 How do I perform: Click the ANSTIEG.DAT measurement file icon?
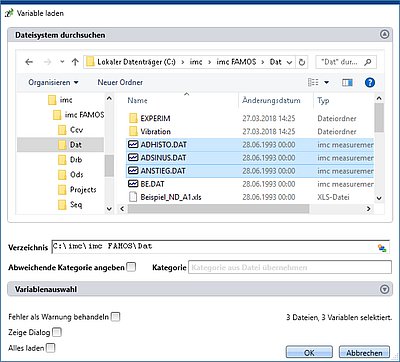(133, 171)
